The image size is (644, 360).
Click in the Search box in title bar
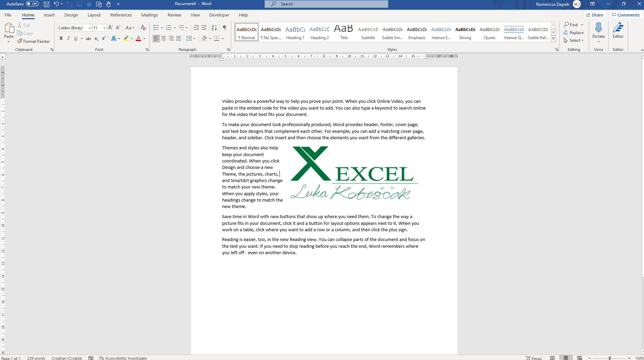click(x=326, y=4)
